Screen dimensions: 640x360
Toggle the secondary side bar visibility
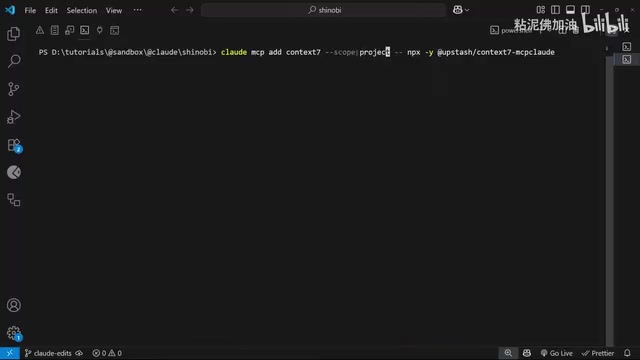tap(585, 10)
